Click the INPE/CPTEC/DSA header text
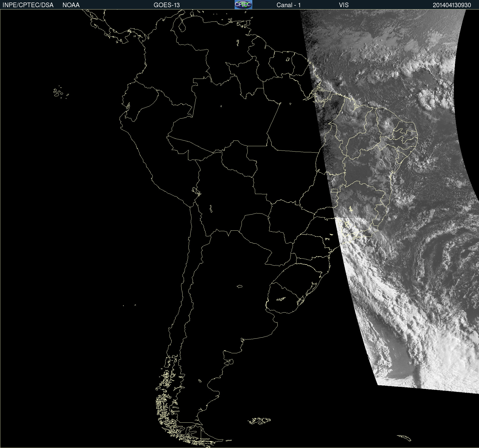 click(28, 5)
